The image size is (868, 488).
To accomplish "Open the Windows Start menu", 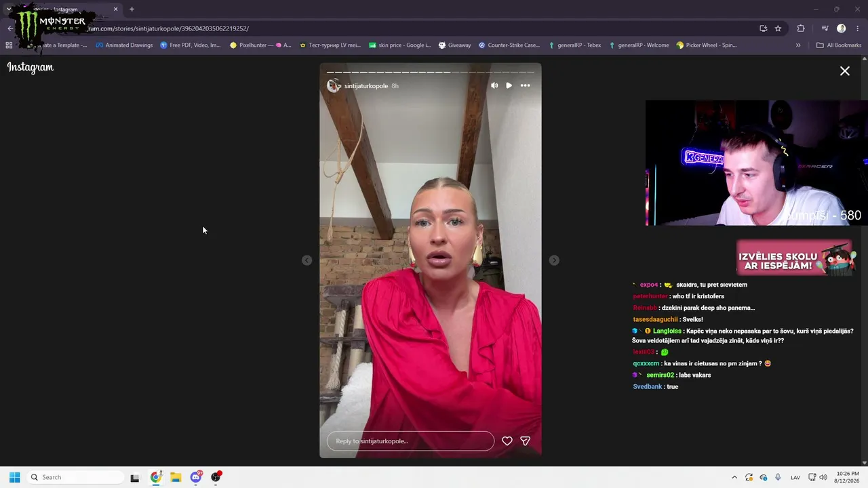I will (x=14, y=477).
